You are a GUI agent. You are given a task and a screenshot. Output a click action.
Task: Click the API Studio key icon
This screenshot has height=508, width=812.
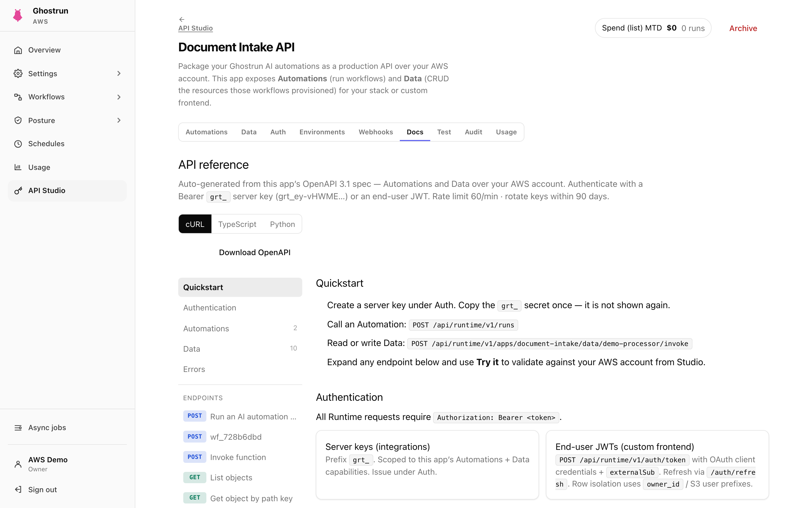click(18, 190)
